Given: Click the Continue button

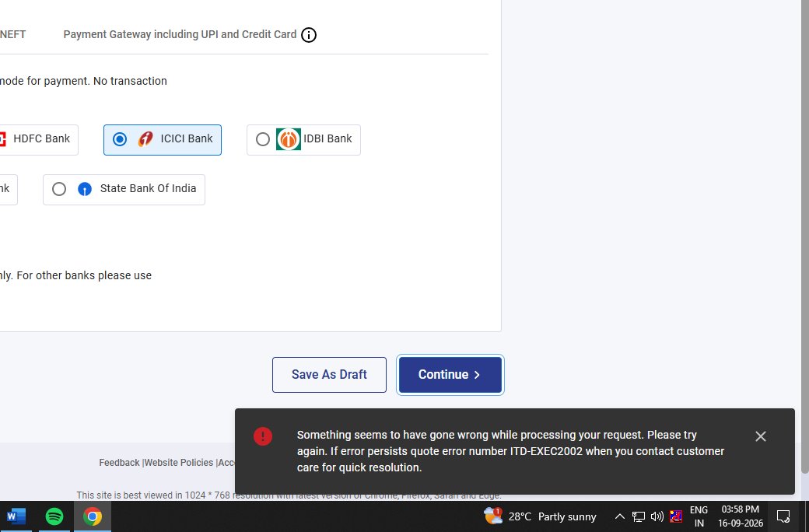Looking at the screenshot, I should pos(450,375).
